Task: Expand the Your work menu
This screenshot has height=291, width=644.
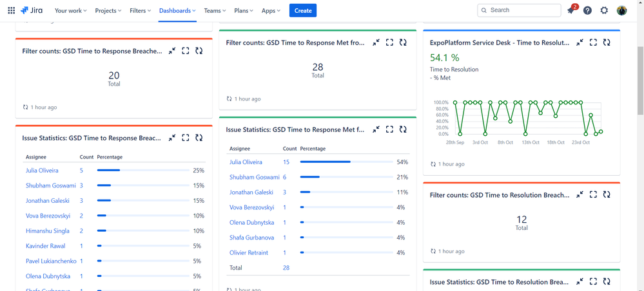Action: click(x=71, y=11)
